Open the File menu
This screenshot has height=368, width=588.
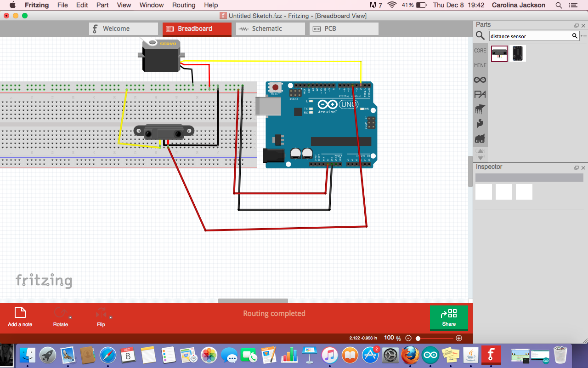pyautogui.click(x=62, y=5)
